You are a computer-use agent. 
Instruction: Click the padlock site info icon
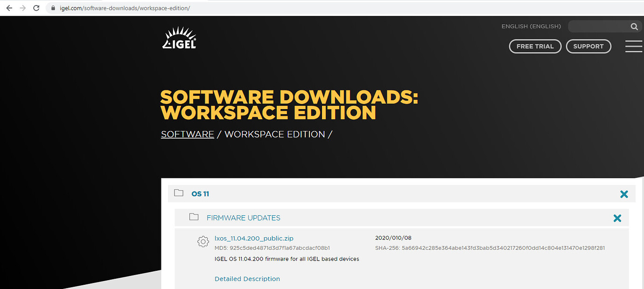(52, 8)
